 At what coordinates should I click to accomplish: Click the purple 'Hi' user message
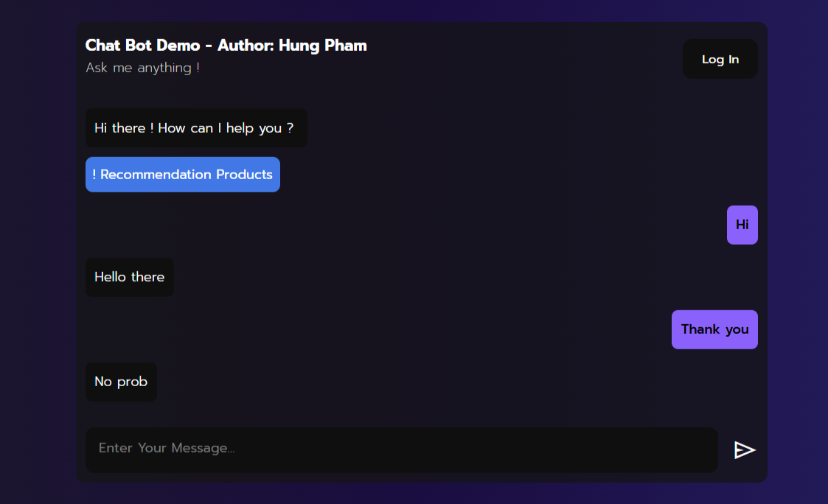742,225
